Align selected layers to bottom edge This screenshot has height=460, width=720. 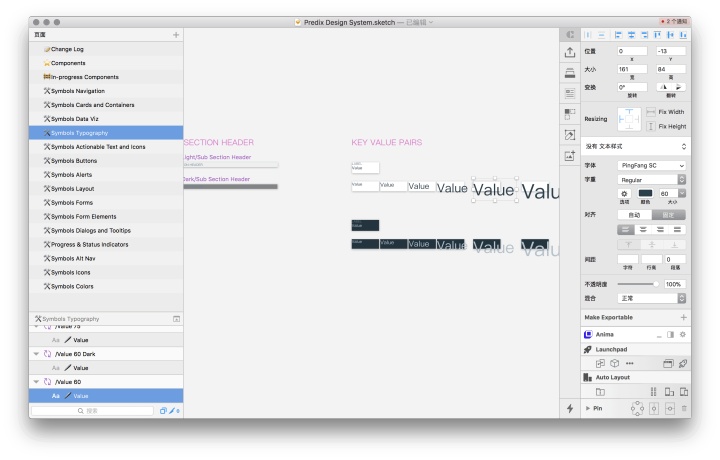pyautogui.click(x=683, y=35)
